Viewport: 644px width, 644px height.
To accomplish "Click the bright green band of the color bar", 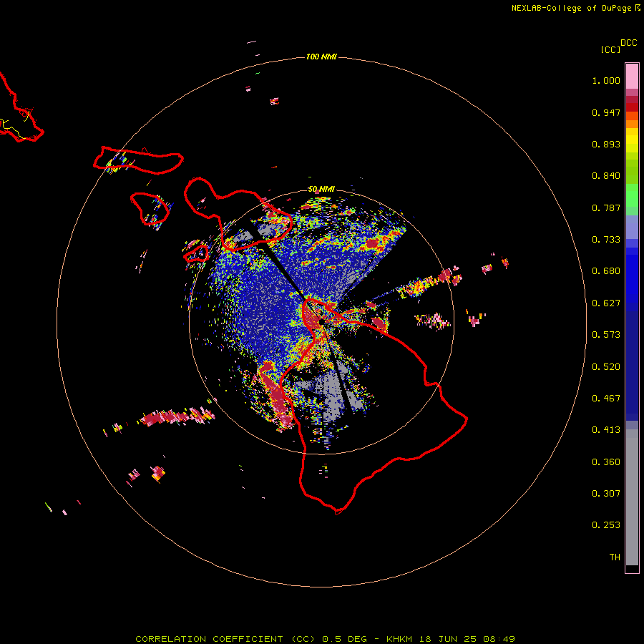I will (x=632, y=195).
